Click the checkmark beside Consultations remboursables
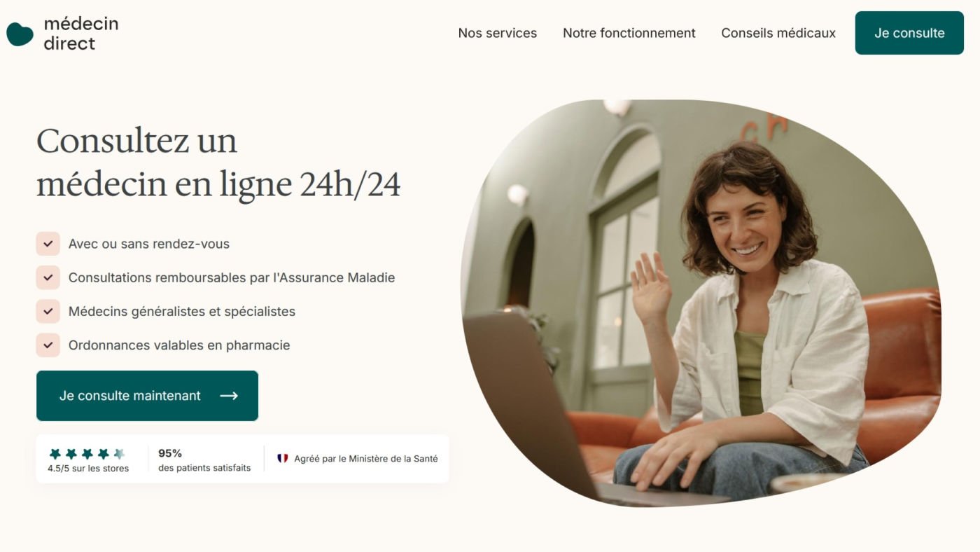 [x=48, y=277]
